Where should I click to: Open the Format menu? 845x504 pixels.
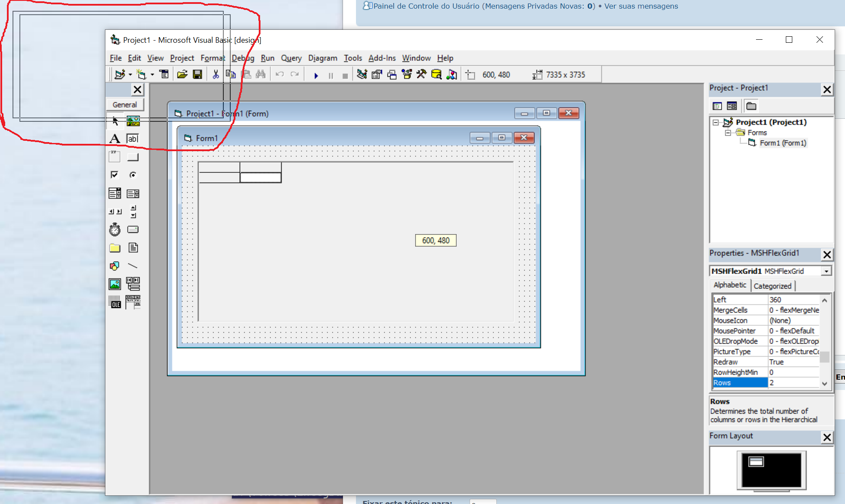[x=213, y=58]
